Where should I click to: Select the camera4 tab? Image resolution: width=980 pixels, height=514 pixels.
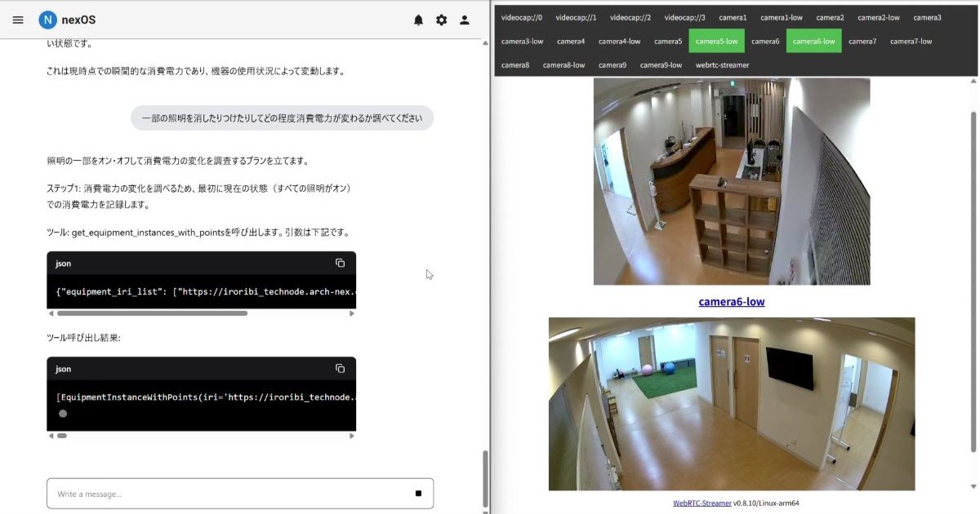point(571,41)
